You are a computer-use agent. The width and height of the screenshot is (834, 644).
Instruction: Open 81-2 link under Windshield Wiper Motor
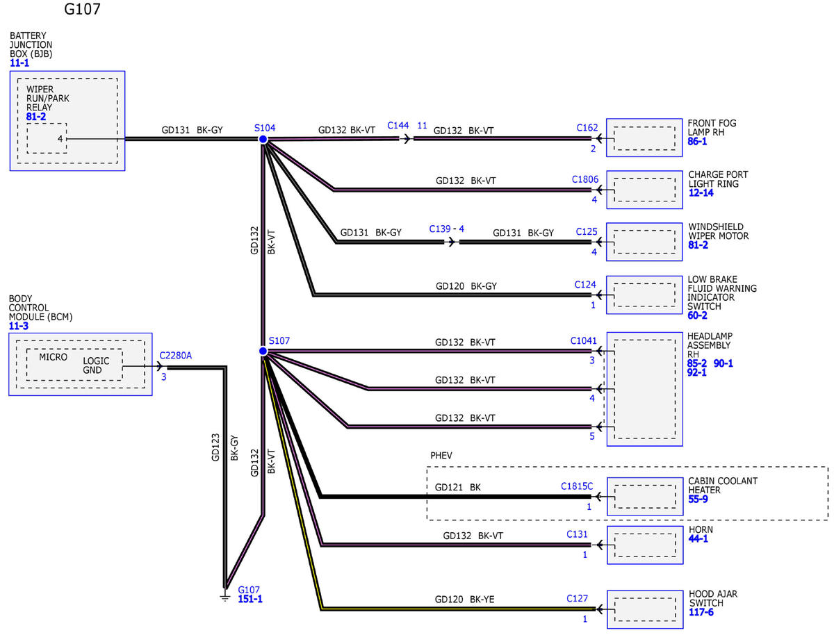[698, 245]
